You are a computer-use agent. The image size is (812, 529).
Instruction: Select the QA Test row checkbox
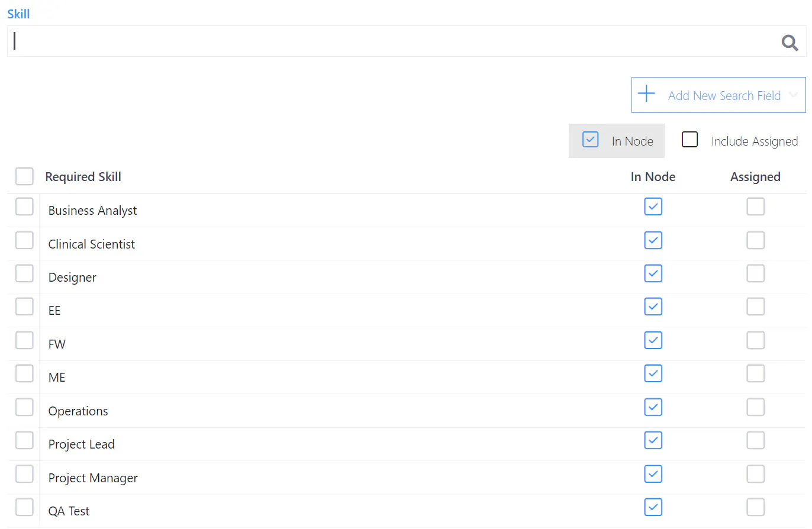[24, 507]
